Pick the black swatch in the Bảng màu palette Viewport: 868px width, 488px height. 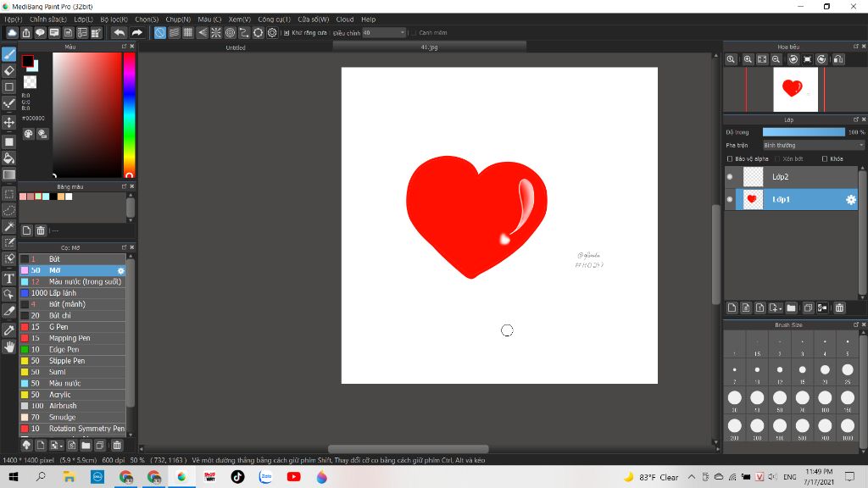pos(53,197)
